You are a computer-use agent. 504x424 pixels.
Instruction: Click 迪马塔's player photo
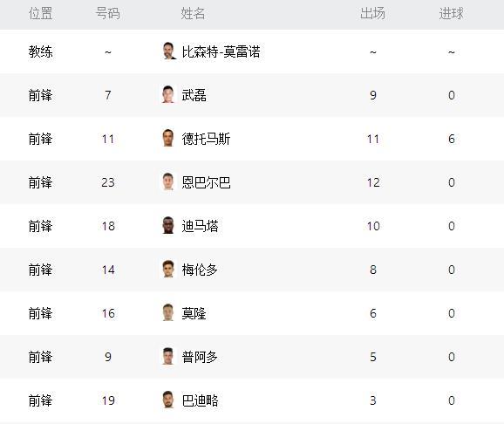[169, 225]
